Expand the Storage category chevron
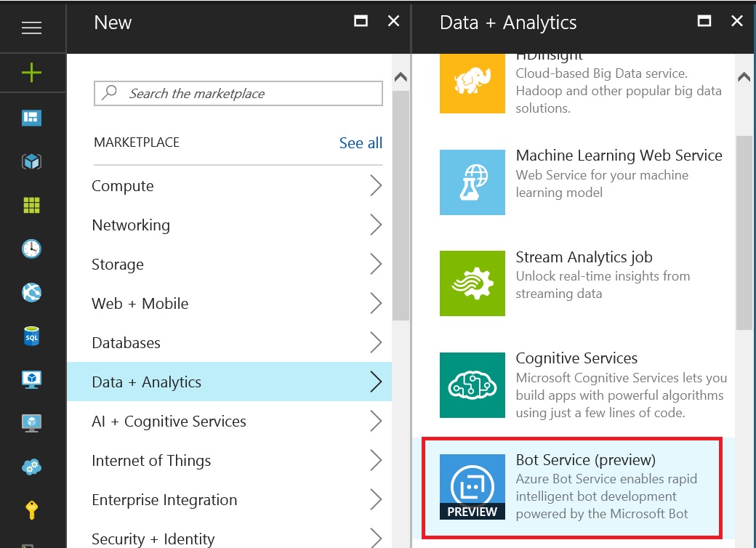 [x=376, y=264]
